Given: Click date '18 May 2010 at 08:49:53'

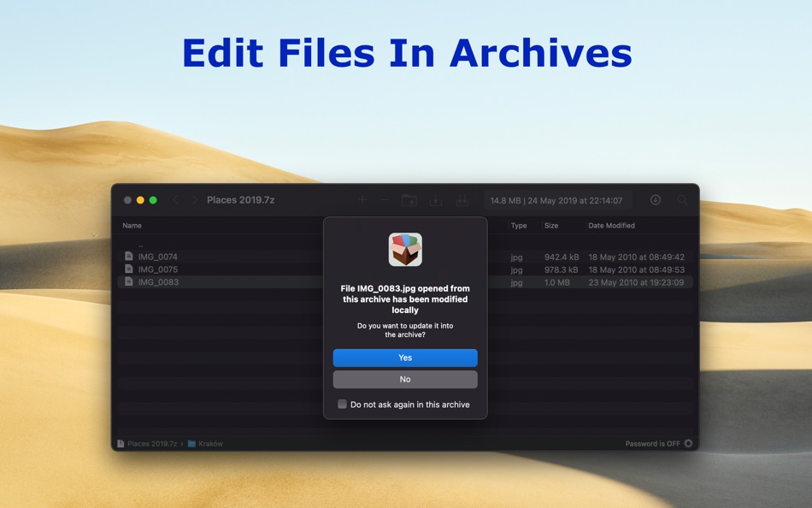Looking at the screenshot, I should (x=637, y=270).
